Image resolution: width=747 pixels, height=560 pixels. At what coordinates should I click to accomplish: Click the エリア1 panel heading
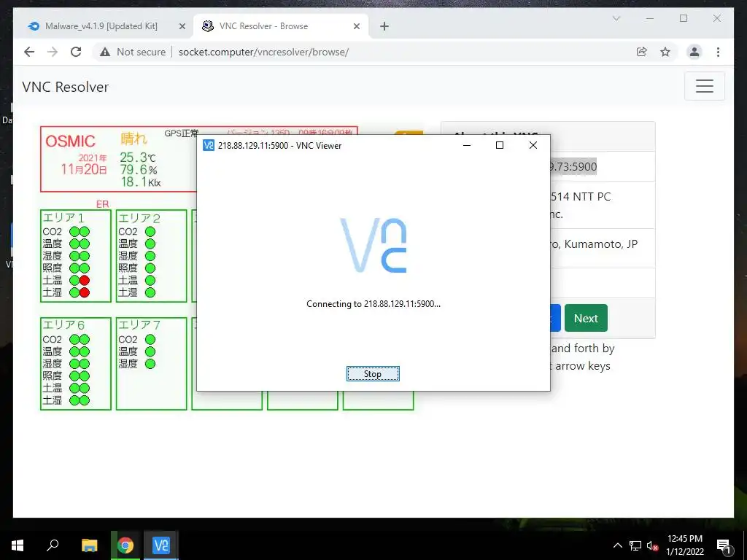click(63, 217)
